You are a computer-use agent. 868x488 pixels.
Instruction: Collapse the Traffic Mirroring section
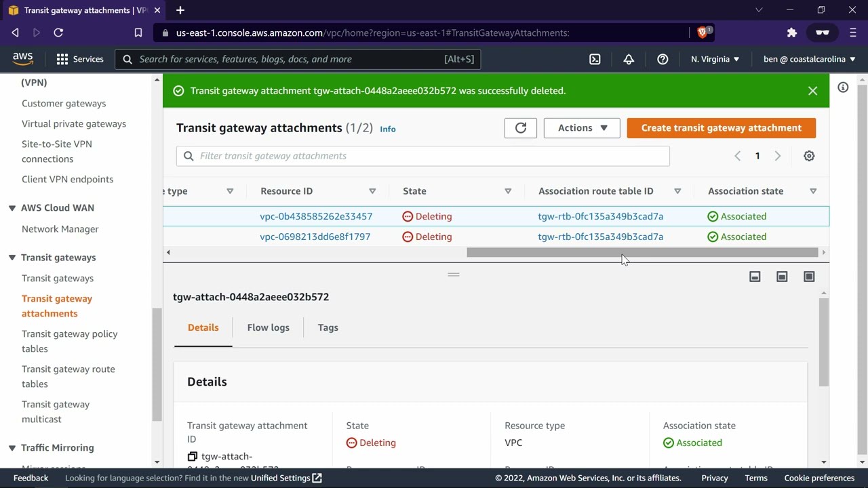(12, 448)
